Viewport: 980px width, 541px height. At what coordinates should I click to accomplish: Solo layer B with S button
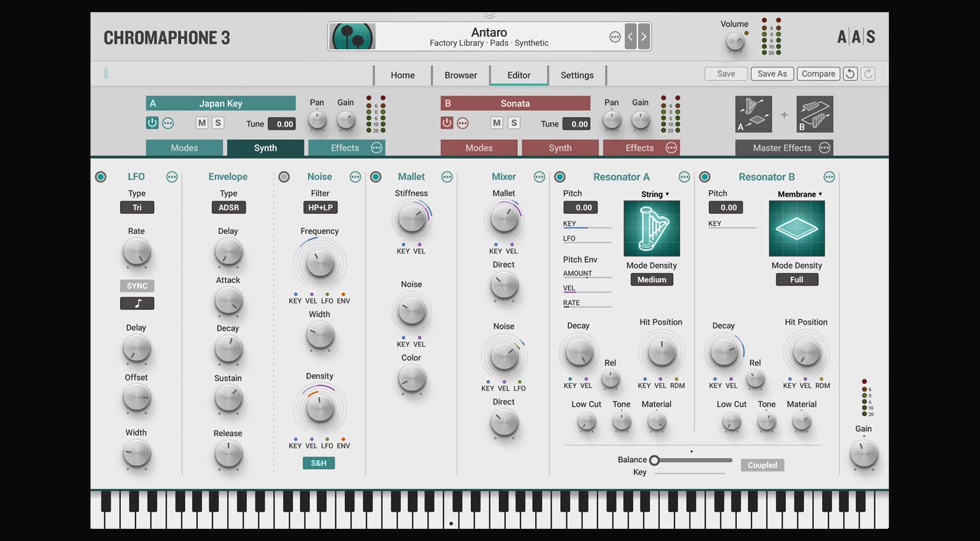tap(514, 123)
